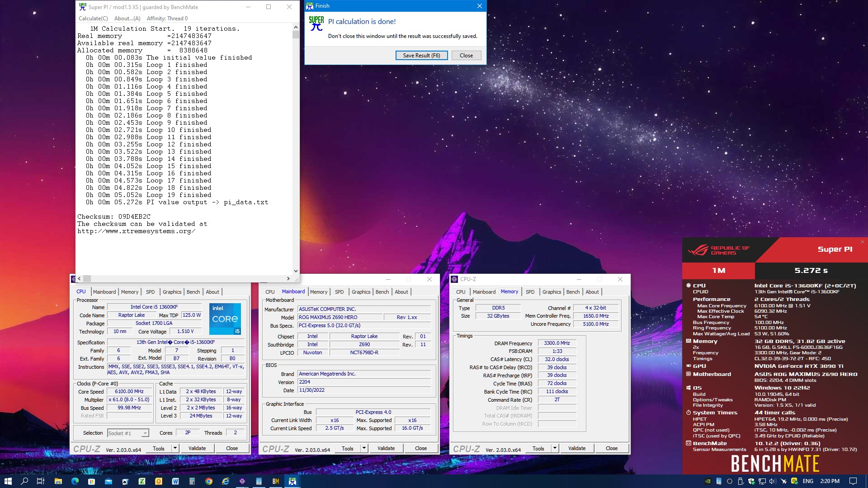Click Close button in Memory CPU-Z window
The height and width of the screenshot is (488, 868).
(x=611, y=448)
